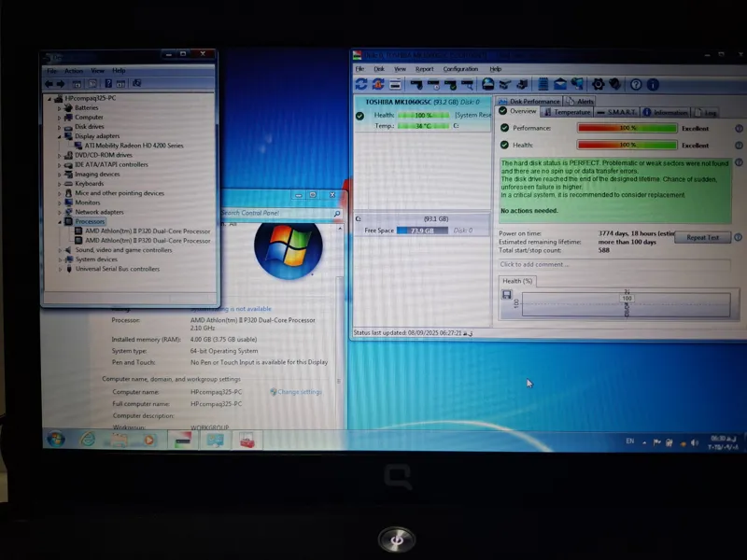Click the Search Control Panel box
The image size is (747, 560).
coord(281,214)
